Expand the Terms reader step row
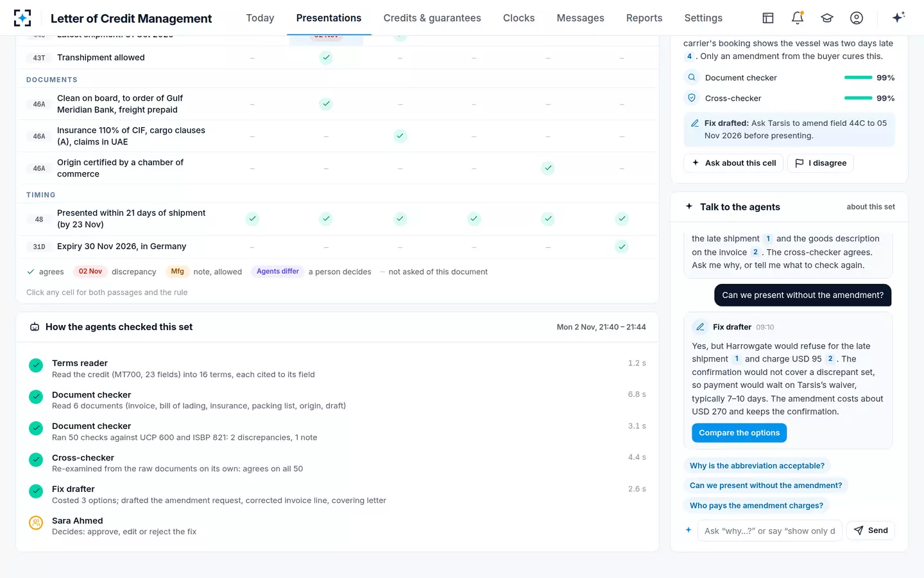Viewport: 924px width, 578px height. point(338,369)
